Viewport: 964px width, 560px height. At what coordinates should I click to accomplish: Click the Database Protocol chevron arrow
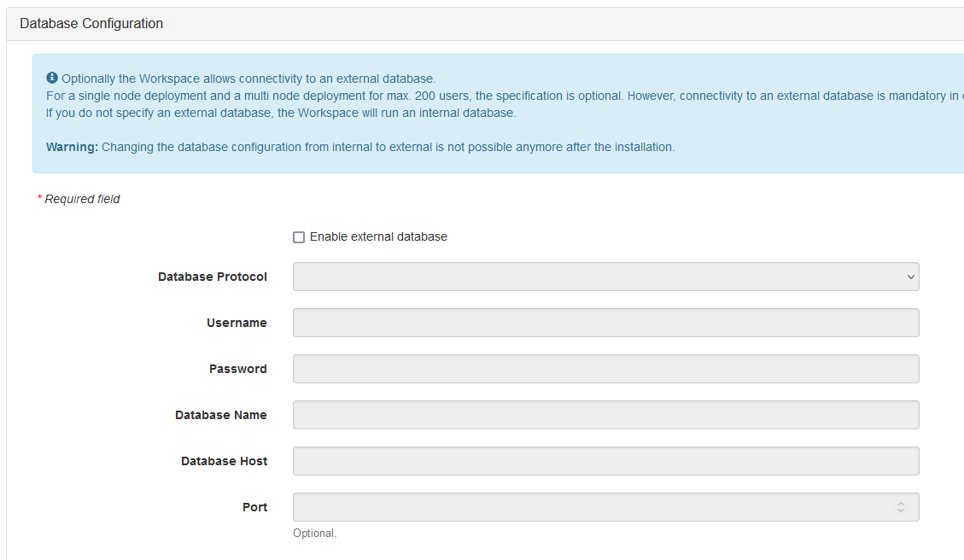[x=910, y=277]
